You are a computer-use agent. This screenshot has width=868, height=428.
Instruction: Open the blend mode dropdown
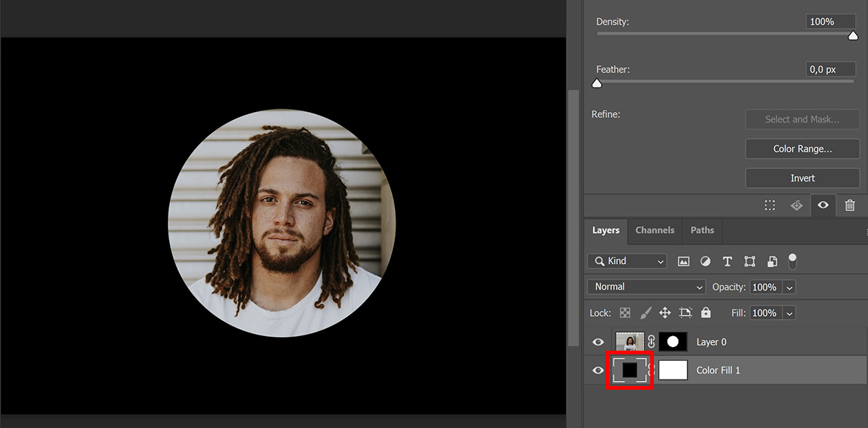coord(646,286)
